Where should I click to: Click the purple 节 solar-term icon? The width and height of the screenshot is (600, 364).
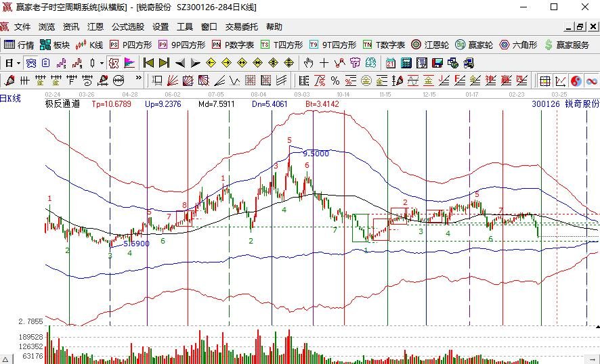click(355, 63)
